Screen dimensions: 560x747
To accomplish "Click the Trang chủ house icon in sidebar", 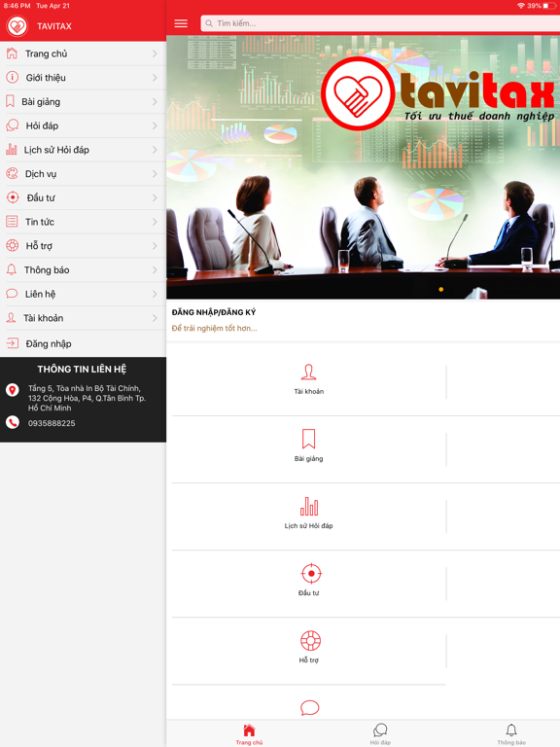I will point(12,53).
